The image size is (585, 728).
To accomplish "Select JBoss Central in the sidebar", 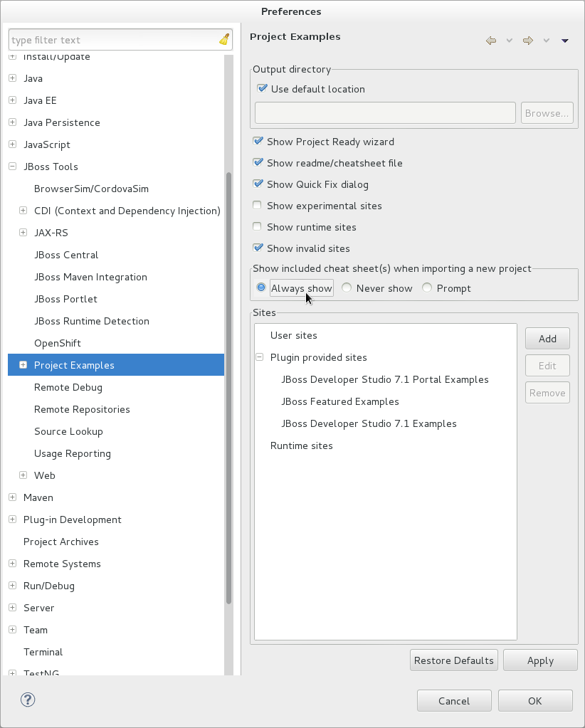I will tap(66, 255).
